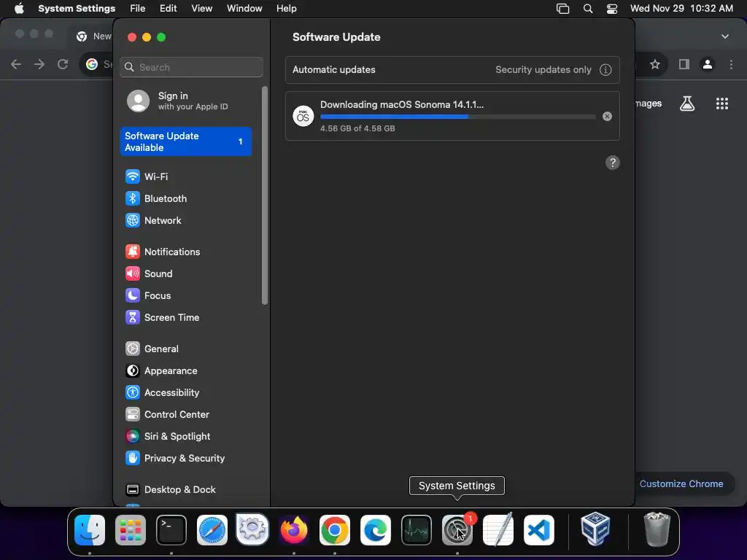
Task: Focus the settings Search field
Action: click(x=192, y=67)
